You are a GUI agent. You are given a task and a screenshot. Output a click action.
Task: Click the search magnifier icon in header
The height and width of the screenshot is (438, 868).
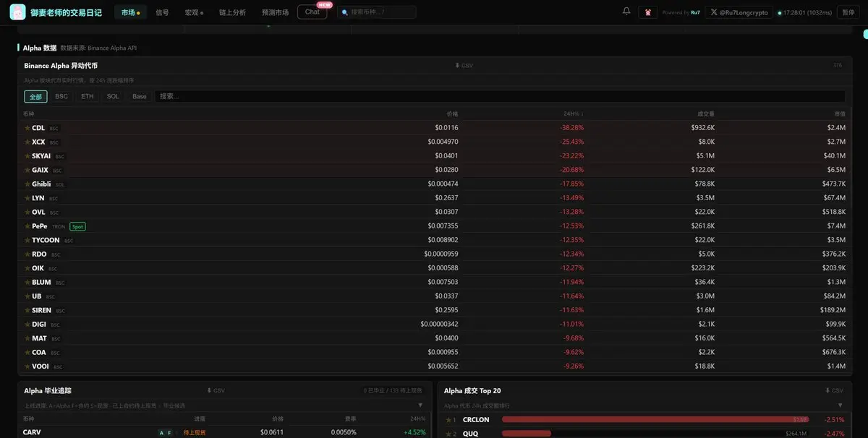click(x=345, y=12)
